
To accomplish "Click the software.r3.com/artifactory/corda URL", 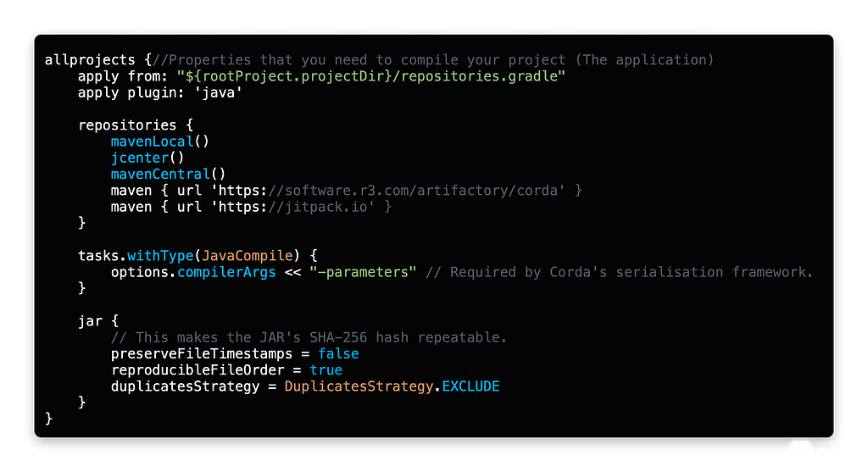I will [x=392, y=191].
